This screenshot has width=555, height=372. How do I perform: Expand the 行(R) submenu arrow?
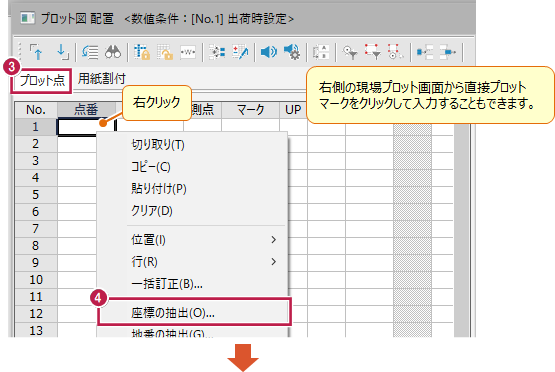273,262
